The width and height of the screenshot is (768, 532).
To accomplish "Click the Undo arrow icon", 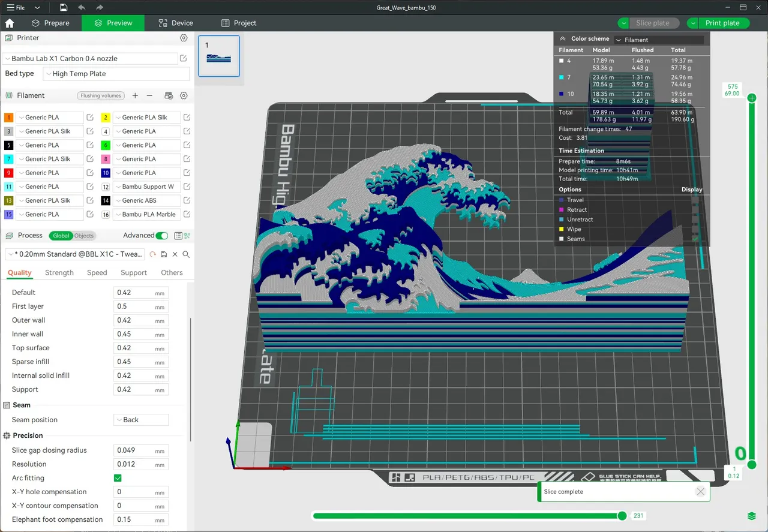I will coord(83,7).
